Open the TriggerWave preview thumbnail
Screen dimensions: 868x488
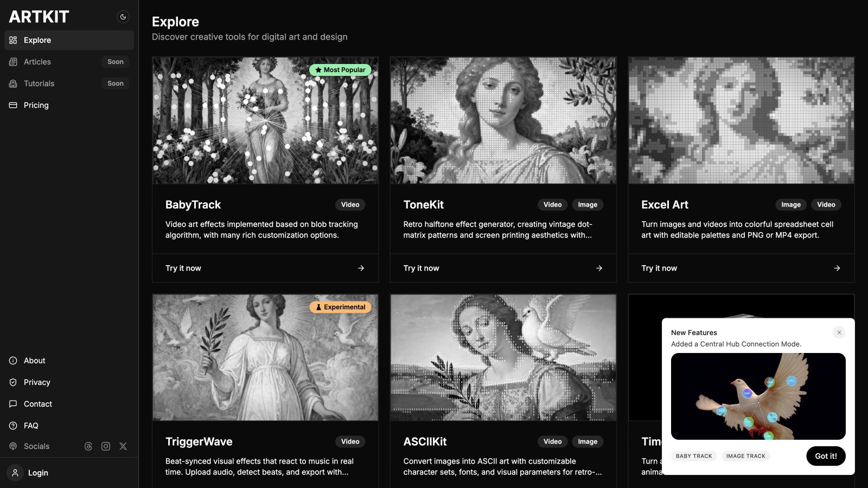[265, 358]
